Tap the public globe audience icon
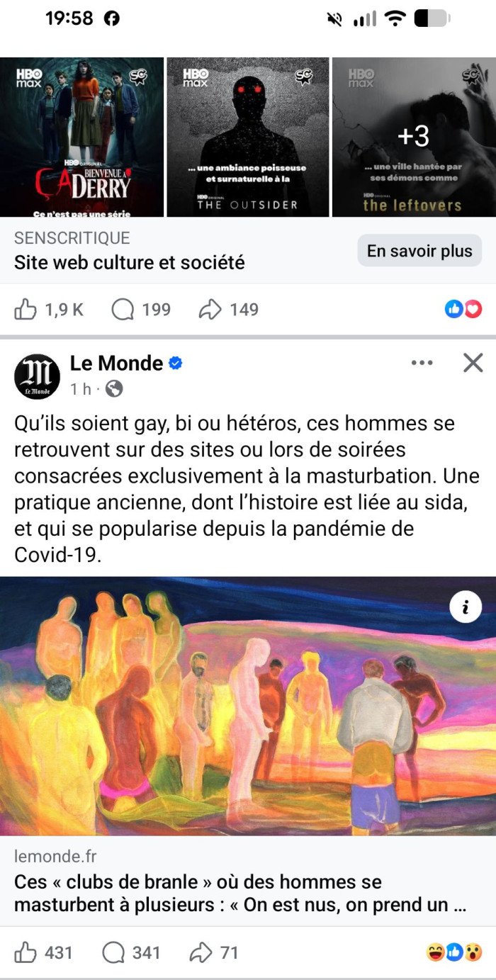The width and height of the screenshot is (496, 980). point(114,389)
